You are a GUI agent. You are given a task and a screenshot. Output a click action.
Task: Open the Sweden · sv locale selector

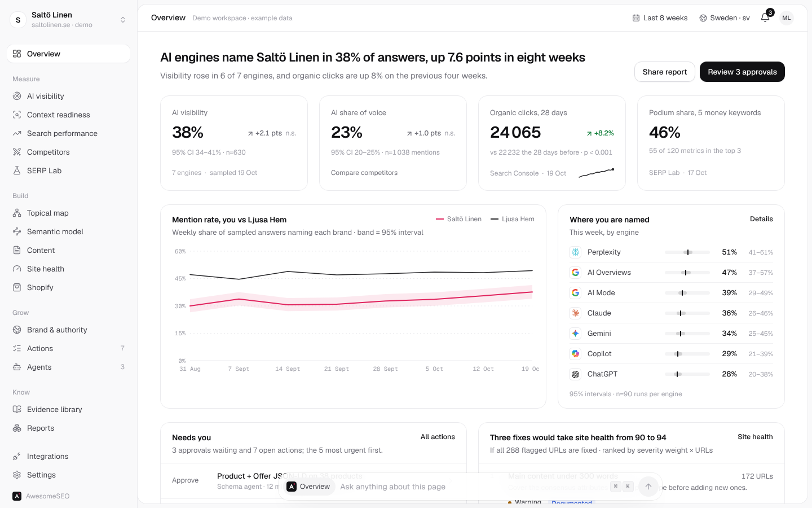pyautogui.click(x=725, y=18)
